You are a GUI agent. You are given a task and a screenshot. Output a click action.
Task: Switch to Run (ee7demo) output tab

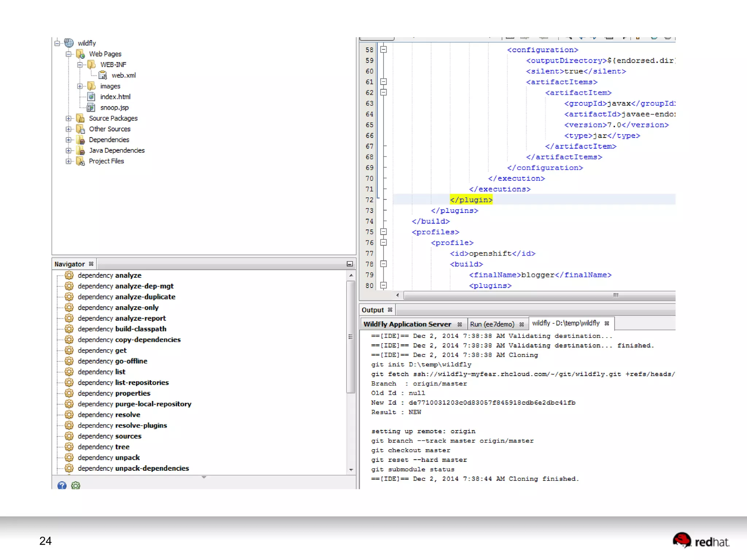tap(492, 324)
